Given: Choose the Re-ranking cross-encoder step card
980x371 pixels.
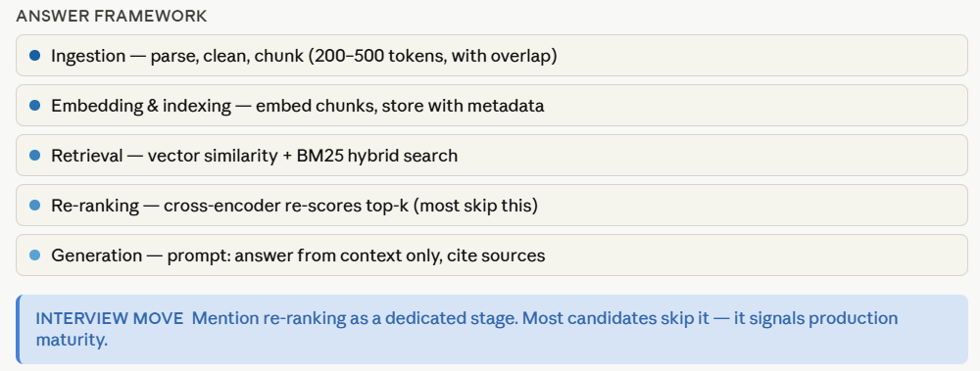Looking at the screenshot, I should [492, 205].
